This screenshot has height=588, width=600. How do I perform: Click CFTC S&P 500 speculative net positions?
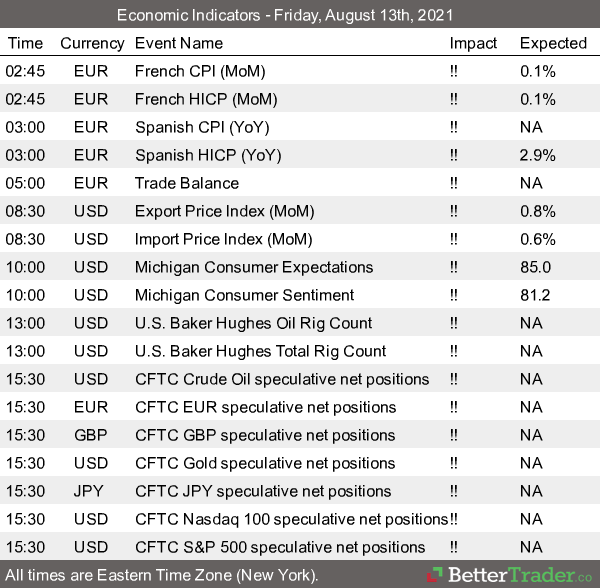280,547
